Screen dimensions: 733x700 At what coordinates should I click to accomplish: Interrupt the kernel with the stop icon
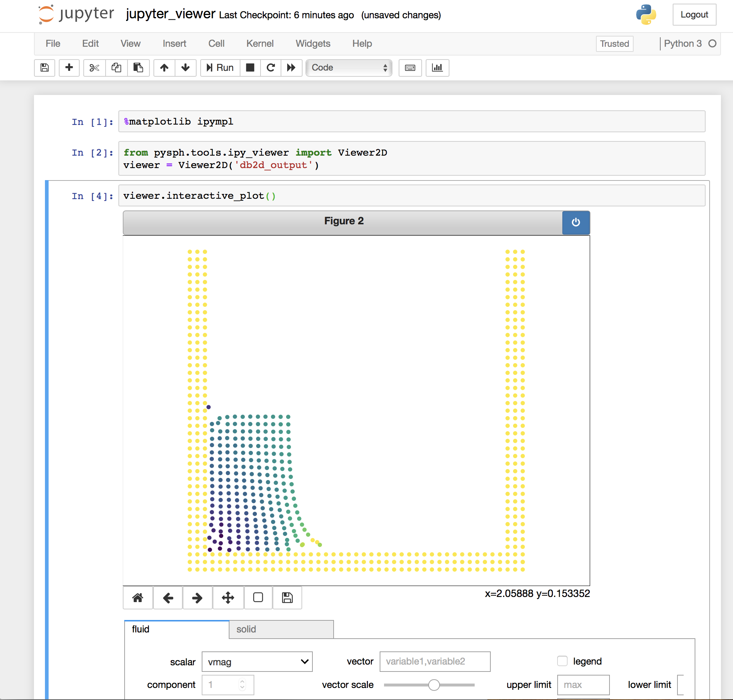point(250,68)
